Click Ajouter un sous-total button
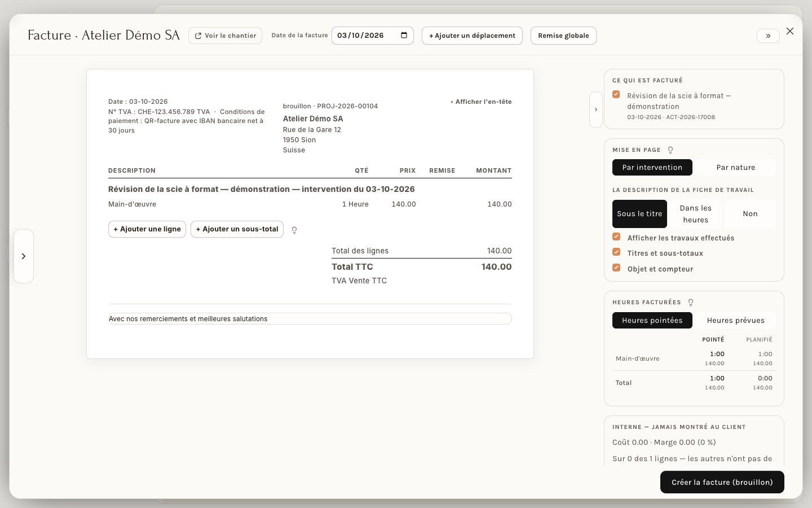The height and width of the screenshot is (508, 812). pyautogui.click(x=237, y=229)
